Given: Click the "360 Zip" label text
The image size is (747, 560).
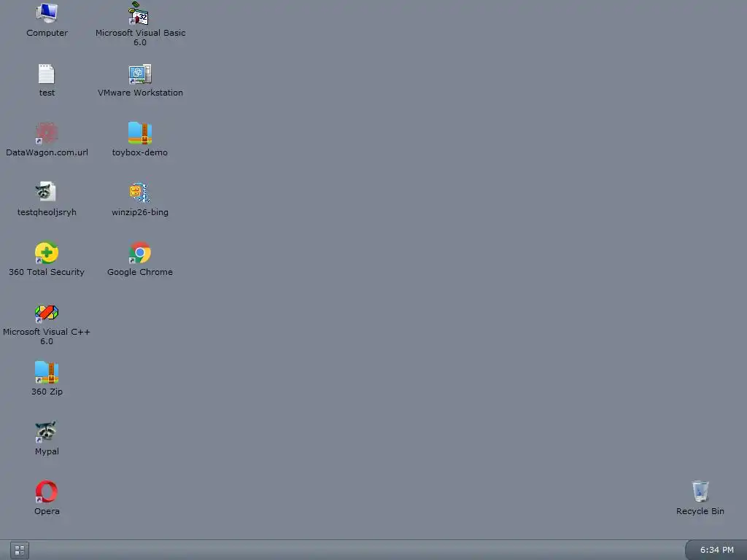Looking at the screenshot, I should point(47,392).
